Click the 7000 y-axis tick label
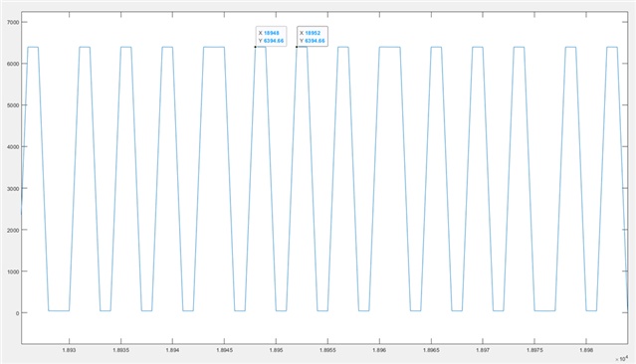Screen dimensions: 636x364 pos(13,22)
